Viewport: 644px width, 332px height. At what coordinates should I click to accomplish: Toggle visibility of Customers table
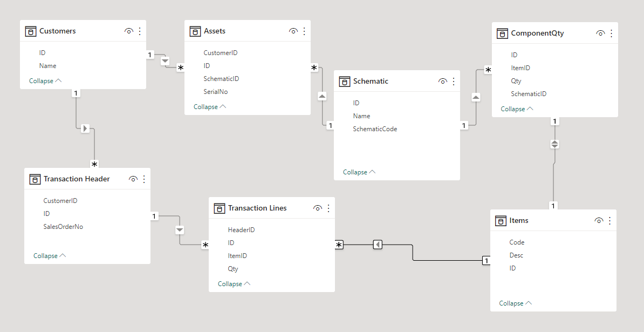pyautogui.click(x=128, y=31)
